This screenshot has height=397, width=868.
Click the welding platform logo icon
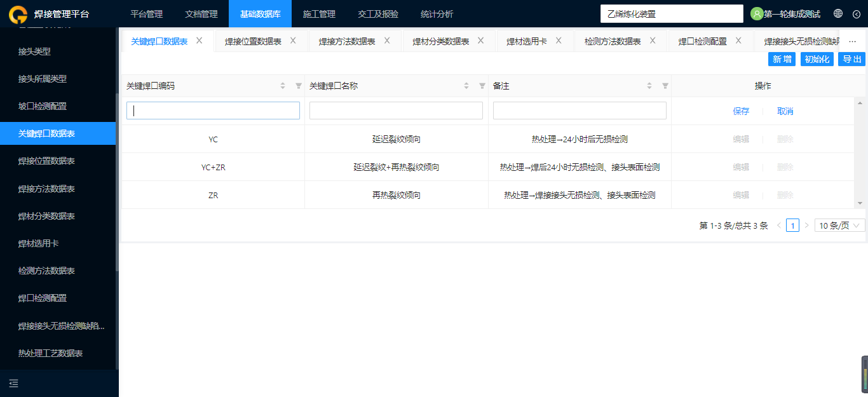click(18, 14)
